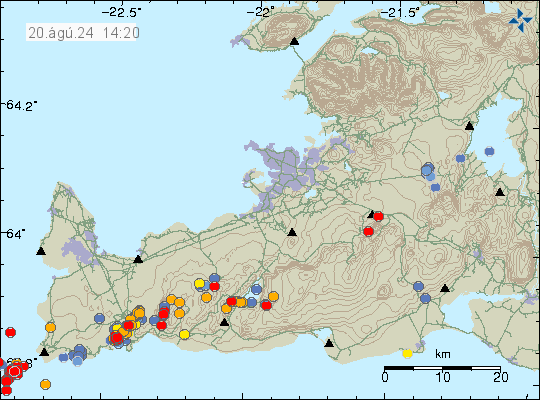The width and height of the screenshot is (540, 400).
Task: Click the station triangle south of the Reykjavik urban area
Action: point(292,233)
